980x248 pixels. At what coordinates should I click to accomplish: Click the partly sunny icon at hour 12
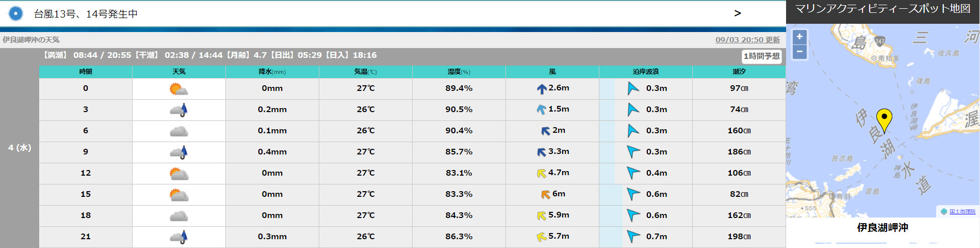click(178, 174)
